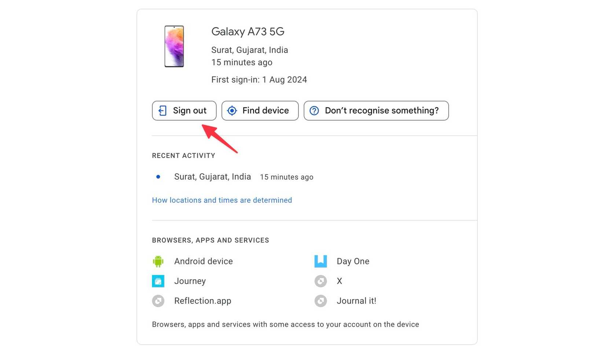This screenshot has width=605, height=364.
Task: Click the Surat, Gujarat activity entry
Action: pos(212,177)
